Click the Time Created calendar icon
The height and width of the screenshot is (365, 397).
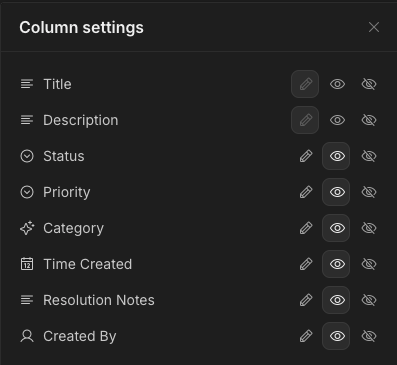pos(27,264)
